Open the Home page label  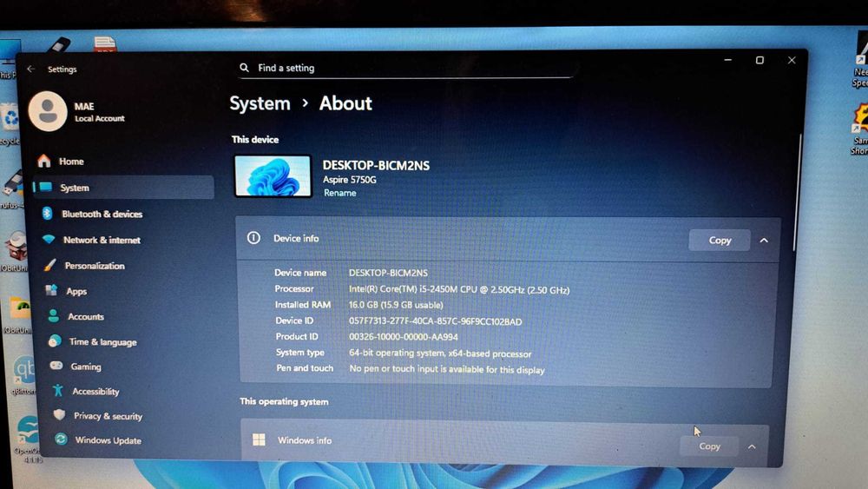coord(71,162)
